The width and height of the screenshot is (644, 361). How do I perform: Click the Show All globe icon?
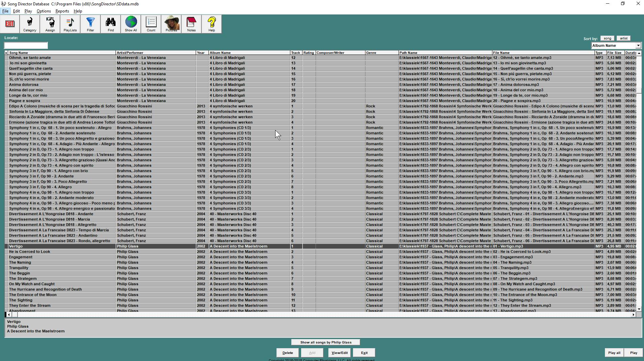(131, 24)
